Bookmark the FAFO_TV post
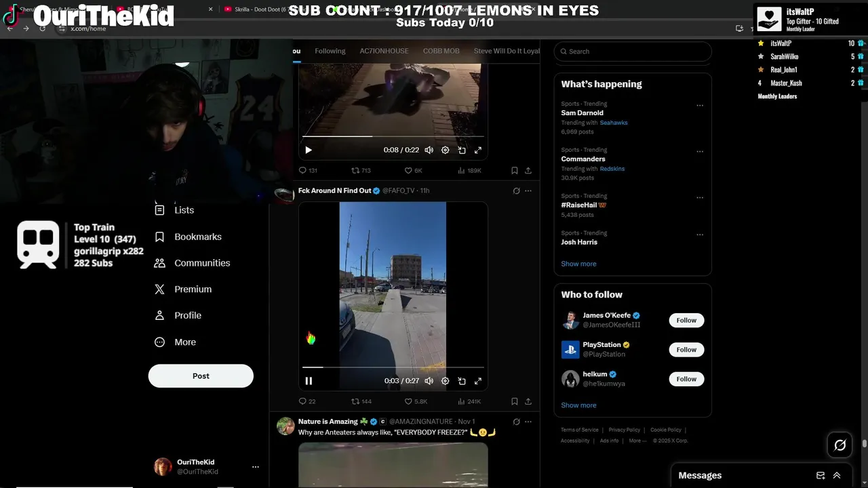868x488 pixels. click(x=515, y=401)
